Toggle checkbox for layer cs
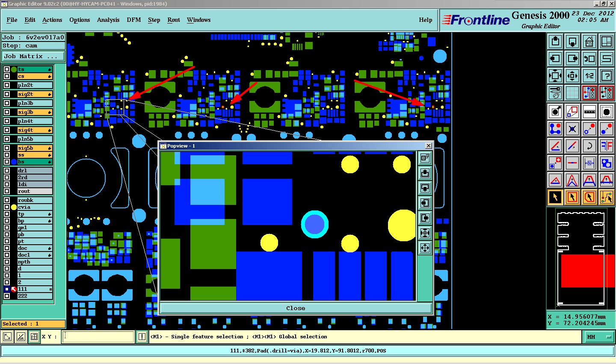Viewport: 616px width, 364px height. point(7,76)
